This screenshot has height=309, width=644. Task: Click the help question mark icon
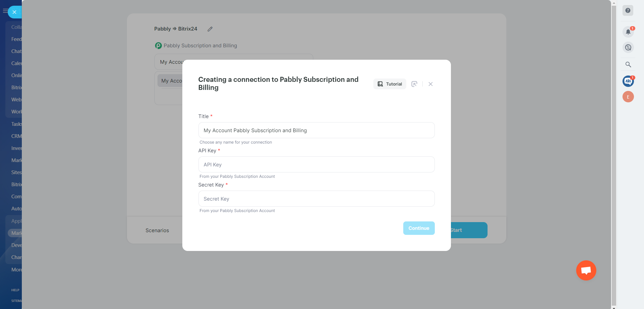coord(628,10)
